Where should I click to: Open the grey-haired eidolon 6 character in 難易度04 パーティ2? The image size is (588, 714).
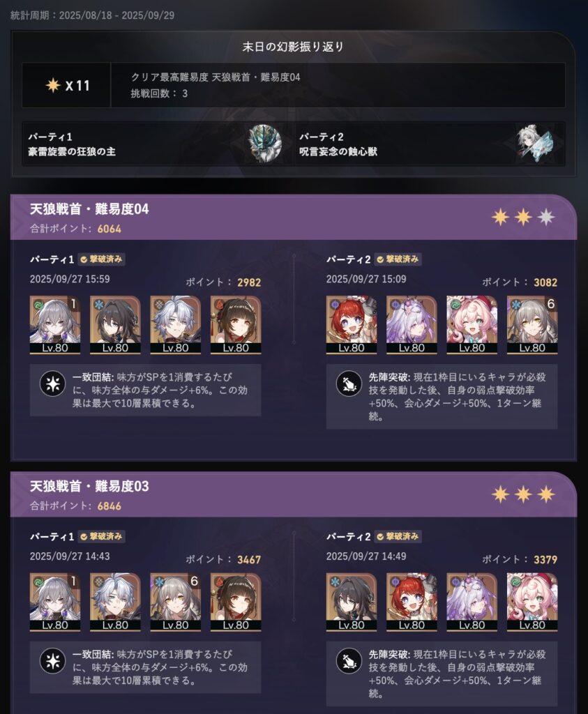532,325
